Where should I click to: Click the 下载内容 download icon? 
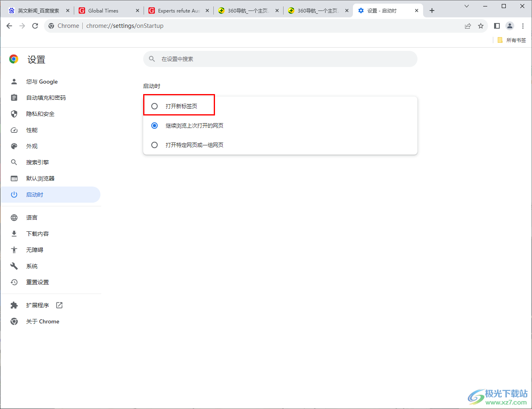14,234
